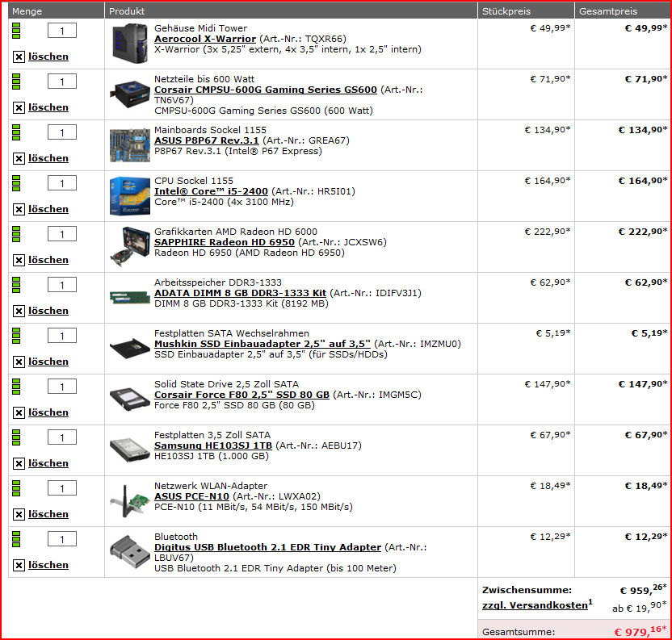Focus the quantity field for Corsair GS600
The width and height of the screenshot is (672, 640).
coord(62,82)
